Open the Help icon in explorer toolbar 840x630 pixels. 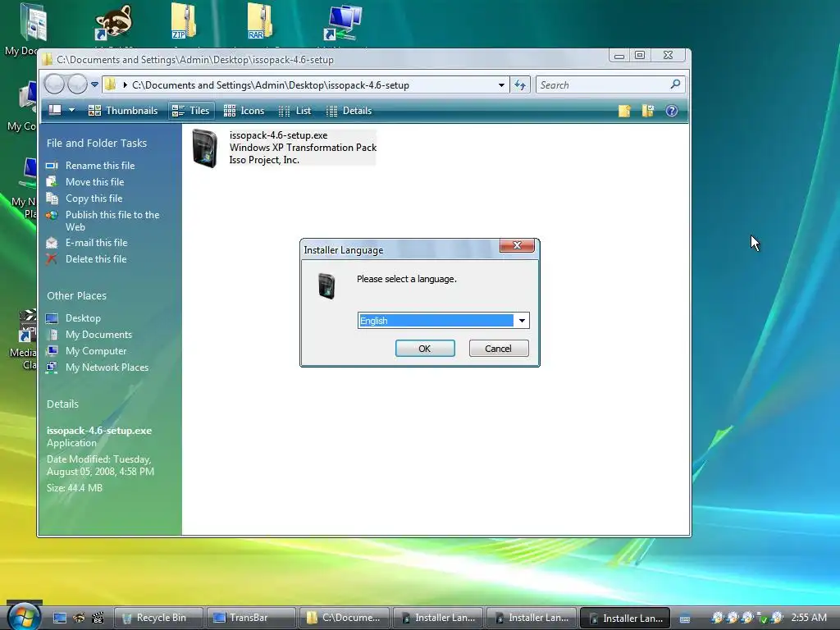pyautogui.click(x=671, y=111)
